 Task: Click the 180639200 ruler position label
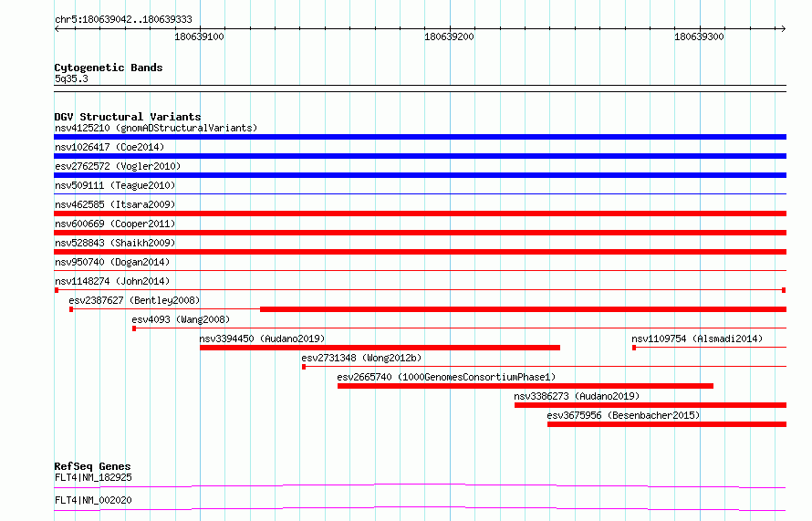coord(449,36)
